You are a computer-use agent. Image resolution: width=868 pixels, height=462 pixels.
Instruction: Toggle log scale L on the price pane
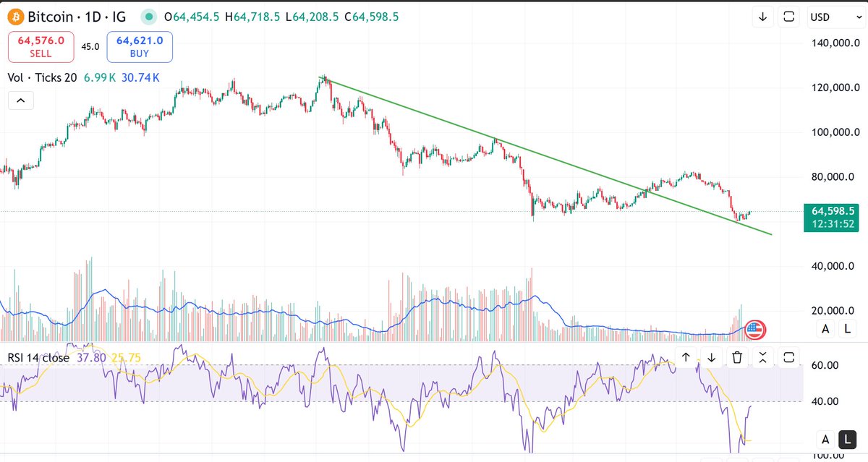(x=846, y=330)
